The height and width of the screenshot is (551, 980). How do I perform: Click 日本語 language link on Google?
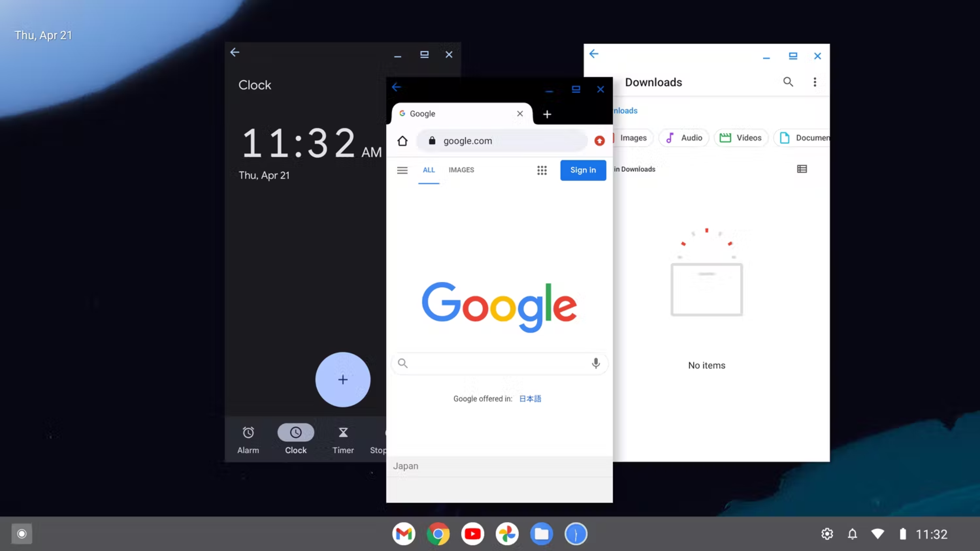click(x=530, y=398)
